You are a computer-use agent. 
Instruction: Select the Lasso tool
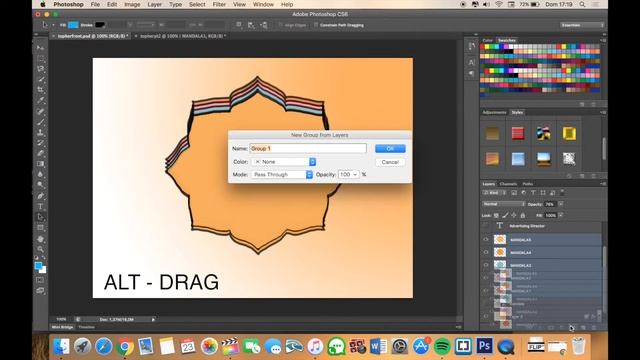[40, 69]
